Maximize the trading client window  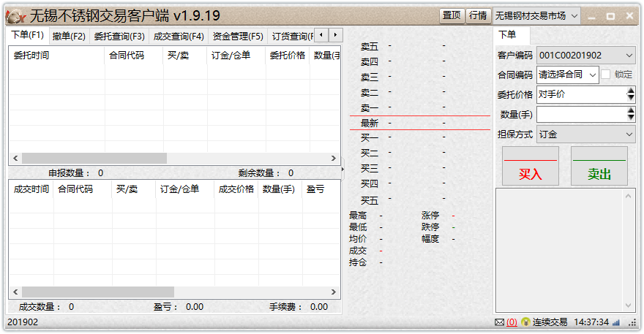click(x=610, y=15)
